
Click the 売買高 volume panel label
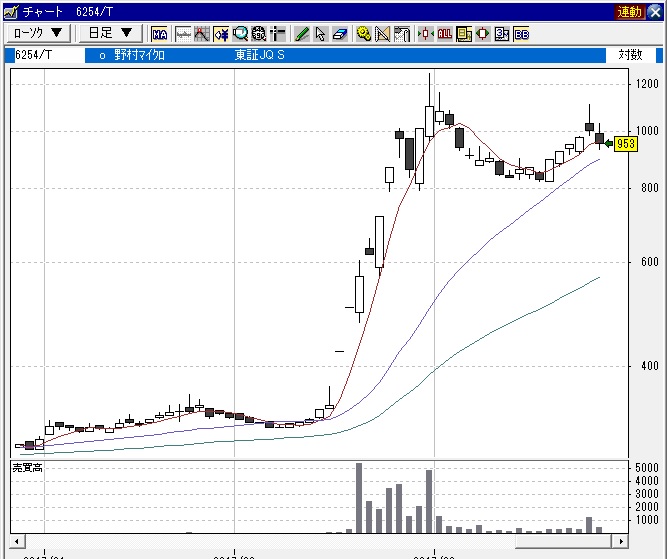[27, 468]
